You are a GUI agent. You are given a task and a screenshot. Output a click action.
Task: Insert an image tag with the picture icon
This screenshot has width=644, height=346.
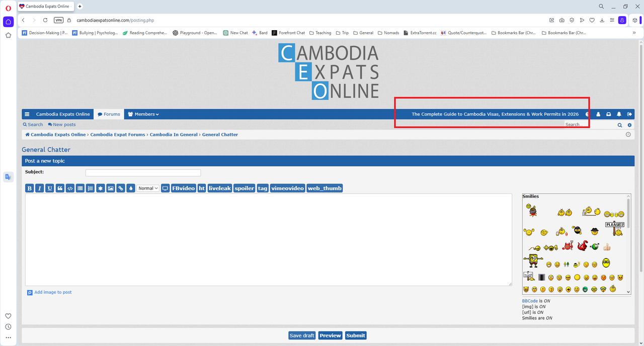pyautogui.click(x=111, y=188)
